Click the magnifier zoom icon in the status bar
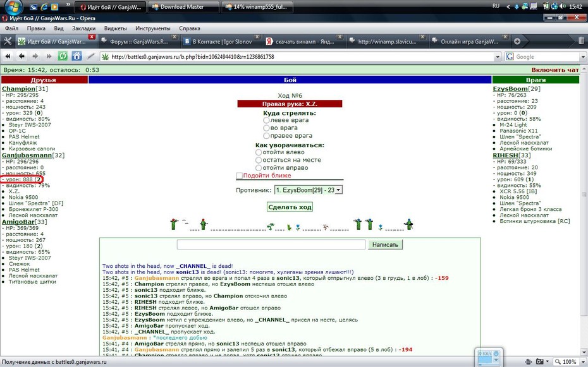Viewport: 588px width, 367px height. tap(558, 361)
